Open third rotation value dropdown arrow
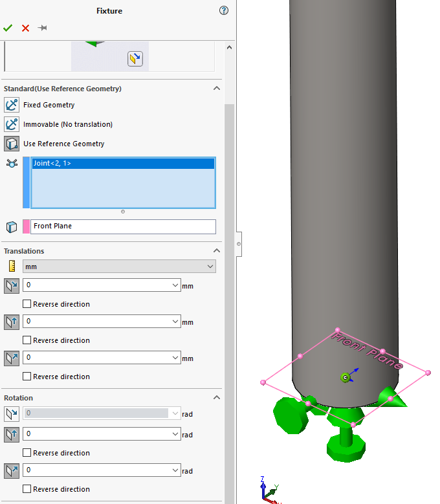 175,470
